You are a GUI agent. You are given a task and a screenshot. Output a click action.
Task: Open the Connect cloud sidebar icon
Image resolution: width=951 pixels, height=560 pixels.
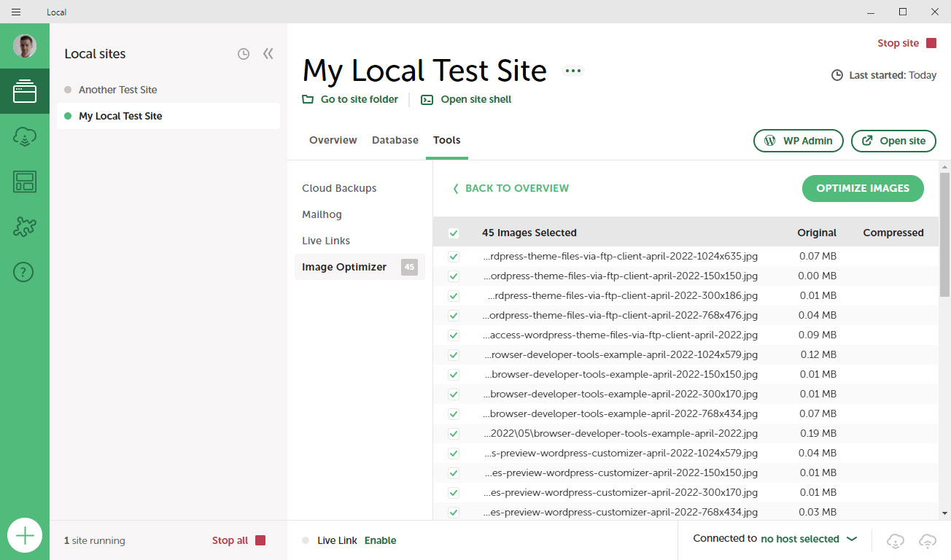click(x=25, y=136)
